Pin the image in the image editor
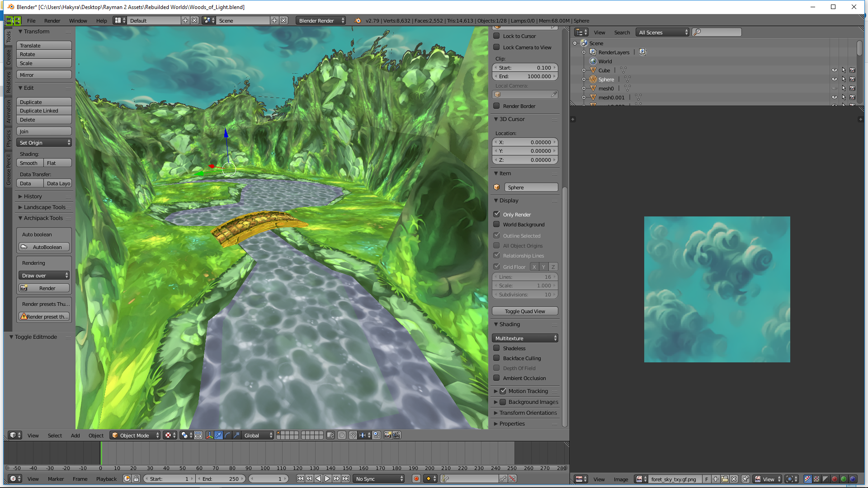 (x=745, y=479)
